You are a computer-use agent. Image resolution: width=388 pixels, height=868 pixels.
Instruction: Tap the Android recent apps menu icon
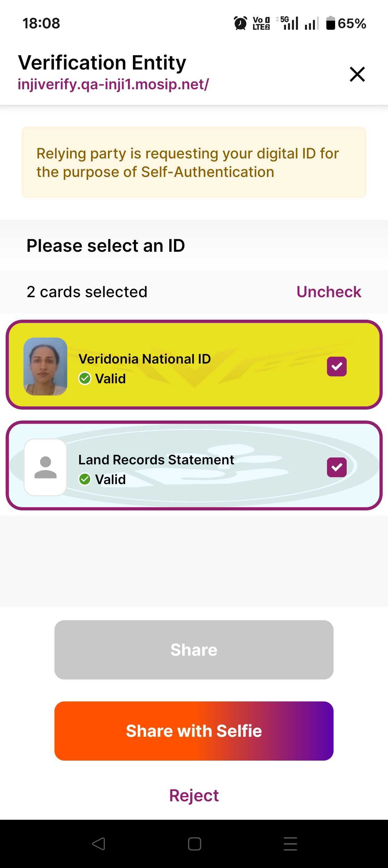coord(290,844)
